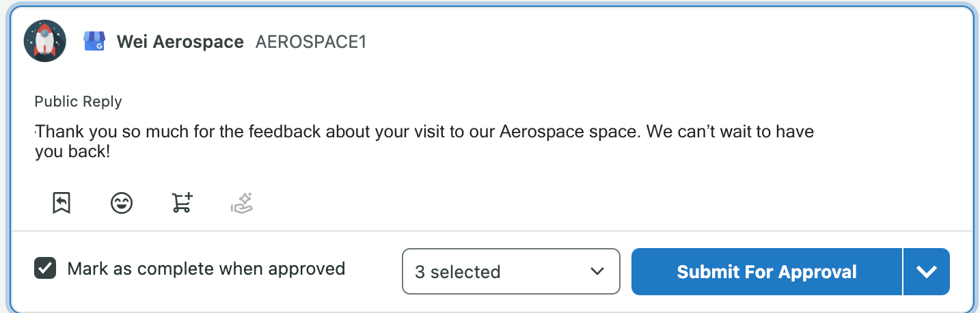This screenshot has width=980, height=313.
Task: Uncheck Mark as complete when approved
Action: [x=45, y=269]
